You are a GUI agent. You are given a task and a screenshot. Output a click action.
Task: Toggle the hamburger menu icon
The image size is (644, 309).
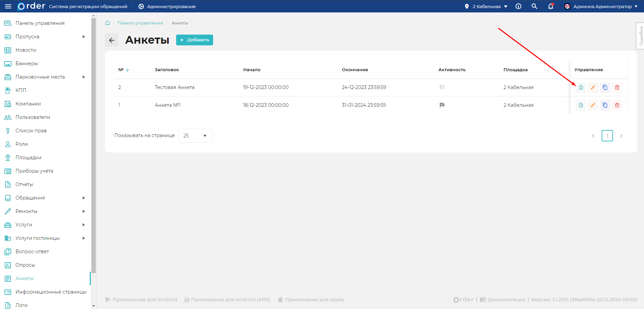tap(8, 6)
